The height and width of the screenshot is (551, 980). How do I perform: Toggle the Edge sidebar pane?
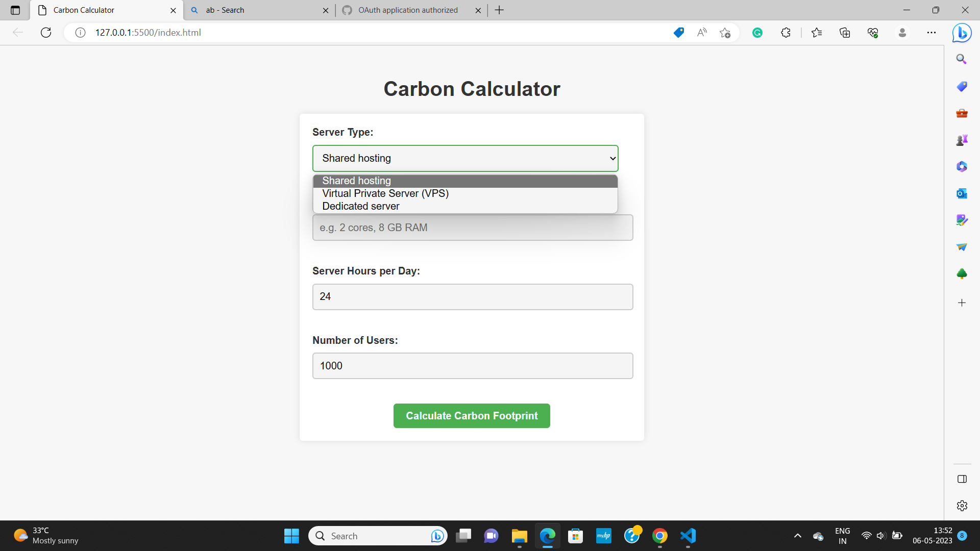point(962,479)
